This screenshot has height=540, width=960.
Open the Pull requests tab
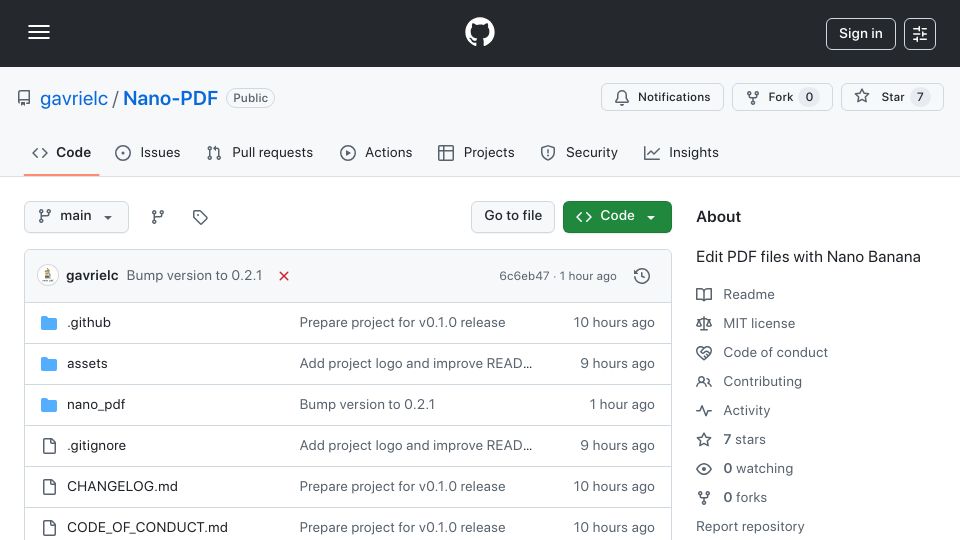[260, 152]
